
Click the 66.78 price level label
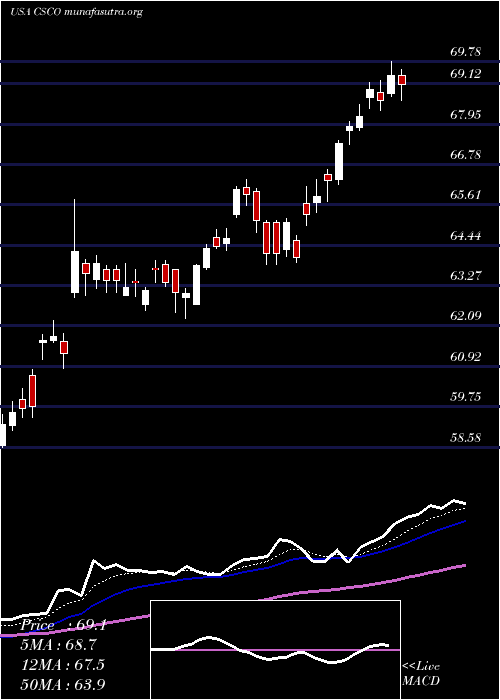click(x=466, y=155)
